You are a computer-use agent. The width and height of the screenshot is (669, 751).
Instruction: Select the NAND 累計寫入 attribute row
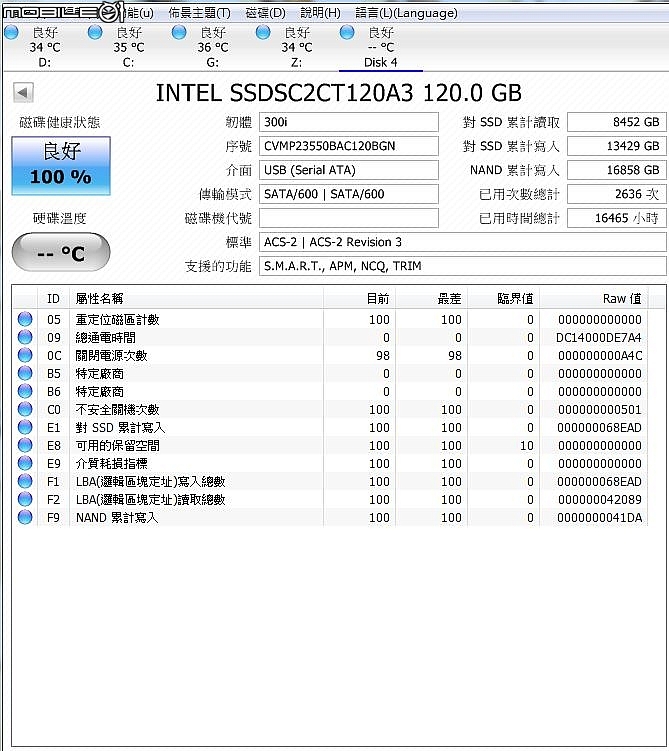pos(330,517)
